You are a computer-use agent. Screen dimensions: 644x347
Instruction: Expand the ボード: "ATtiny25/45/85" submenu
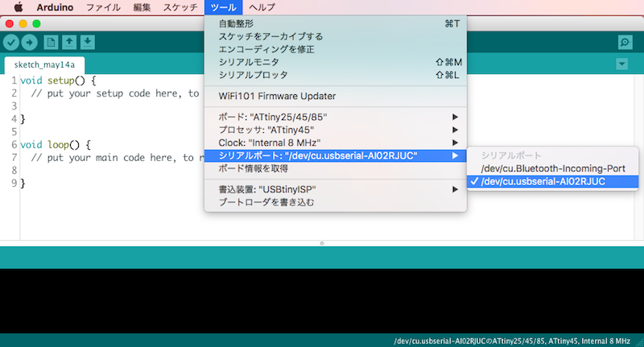point(336,117)
